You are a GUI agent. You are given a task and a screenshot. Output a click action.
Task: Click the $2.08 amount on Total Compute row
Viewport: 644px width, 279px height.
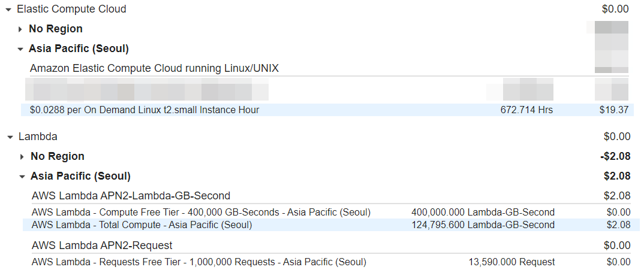coord(619,225)
